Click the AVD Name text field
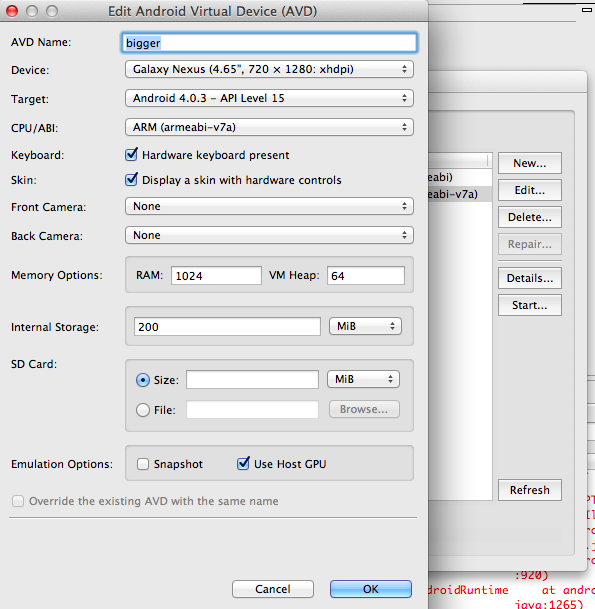 269,43
